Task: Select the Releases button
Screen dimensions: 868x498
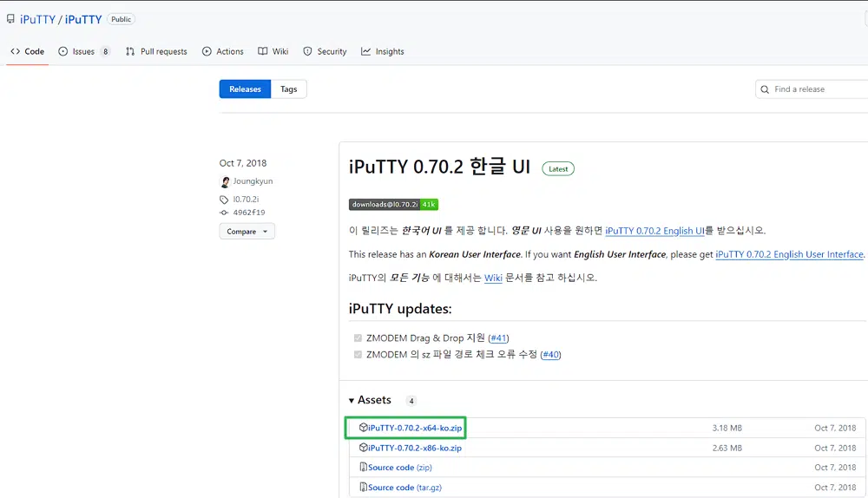Action: (x=246, y=89)
